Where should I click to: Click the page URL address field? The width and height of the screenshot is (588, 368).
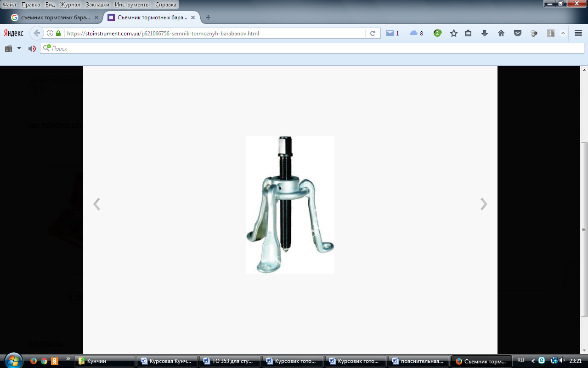(215, 33)
